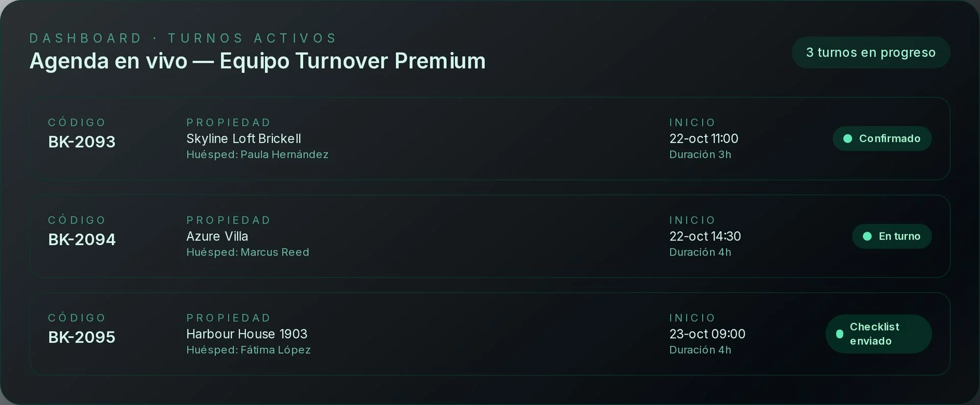The width and height of the screenshot is (980, 405).
Task: Open booking code BK-2095
Action: pos(82,337)
